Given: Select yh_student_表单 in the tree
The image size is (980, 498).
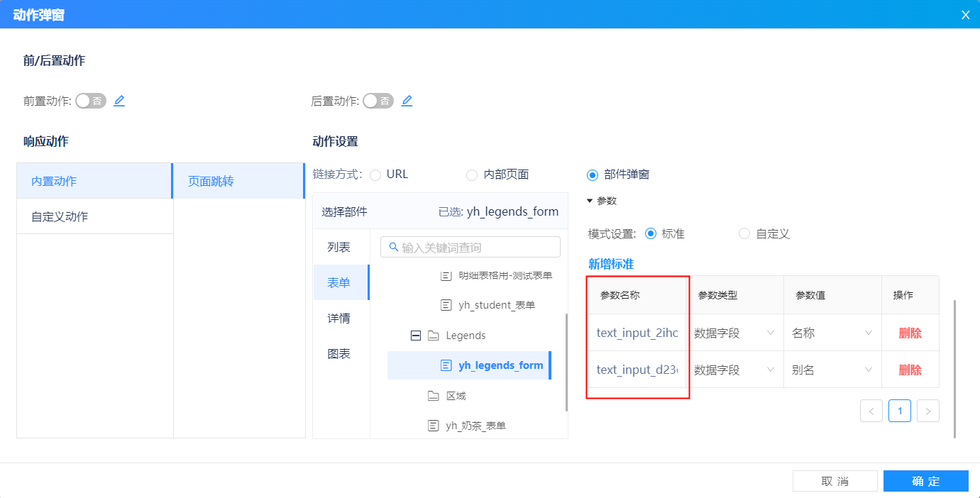Looking at the screenshot, I should click(x=496, y=305).
